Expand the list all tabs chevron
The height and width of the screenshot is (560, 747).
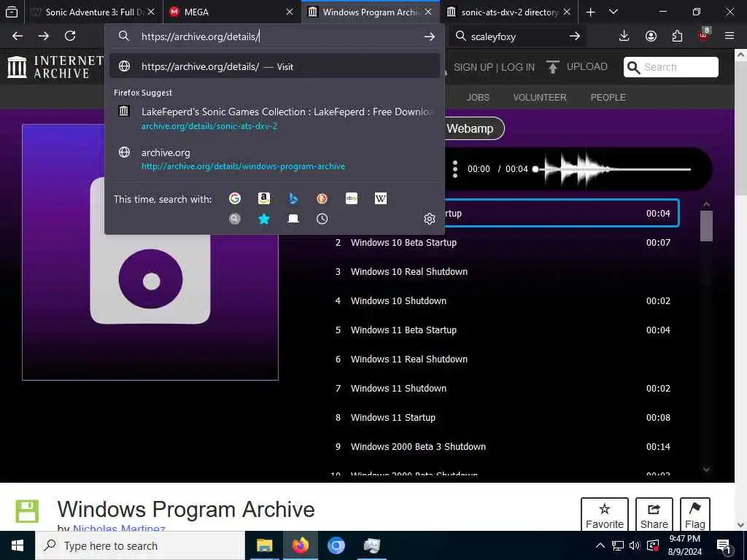[614, 12]
